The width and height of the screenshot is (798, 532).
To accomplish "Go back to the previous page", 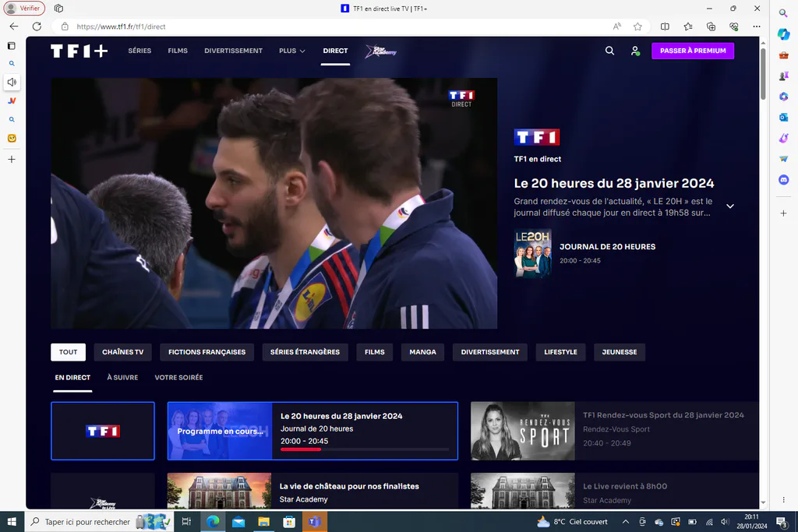I will [x=14, y=26].
